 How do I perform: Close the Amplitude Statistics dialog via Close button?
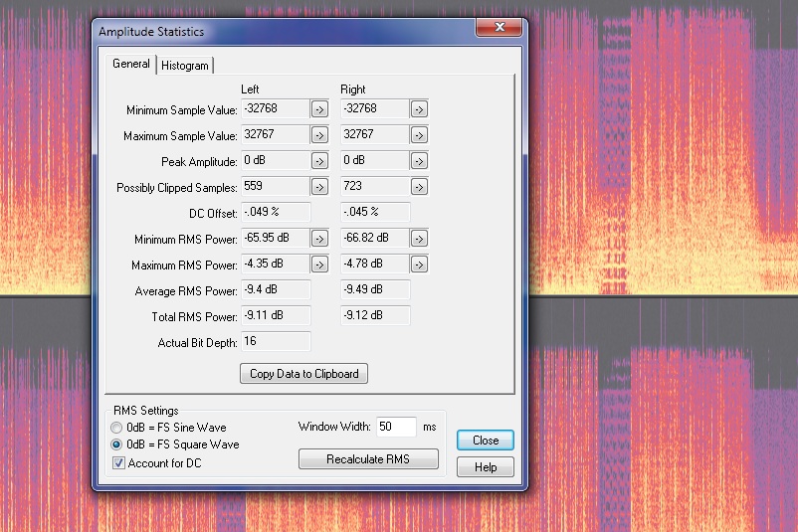(486, 441)
